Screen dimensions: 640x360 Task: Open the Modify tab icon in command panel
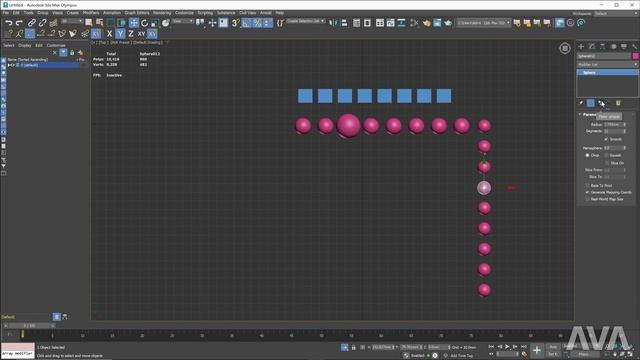pos(592,47)
